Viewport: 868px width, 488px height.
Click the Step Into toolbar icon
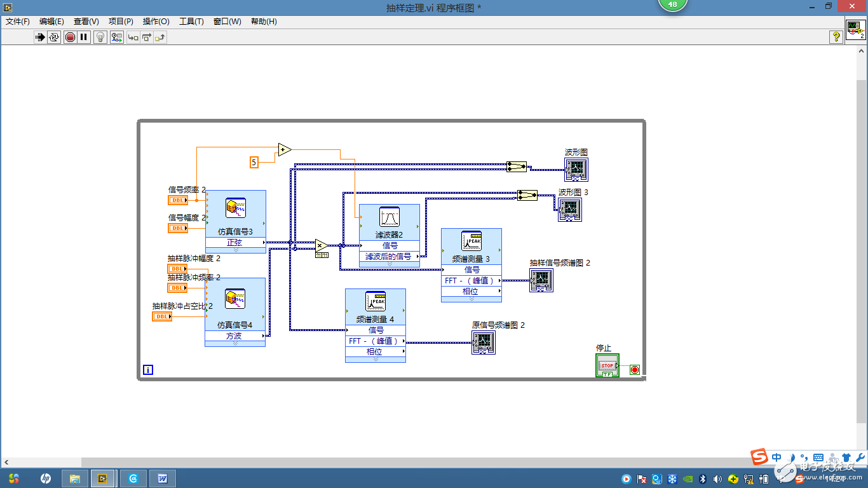click(x=133, y=37)
